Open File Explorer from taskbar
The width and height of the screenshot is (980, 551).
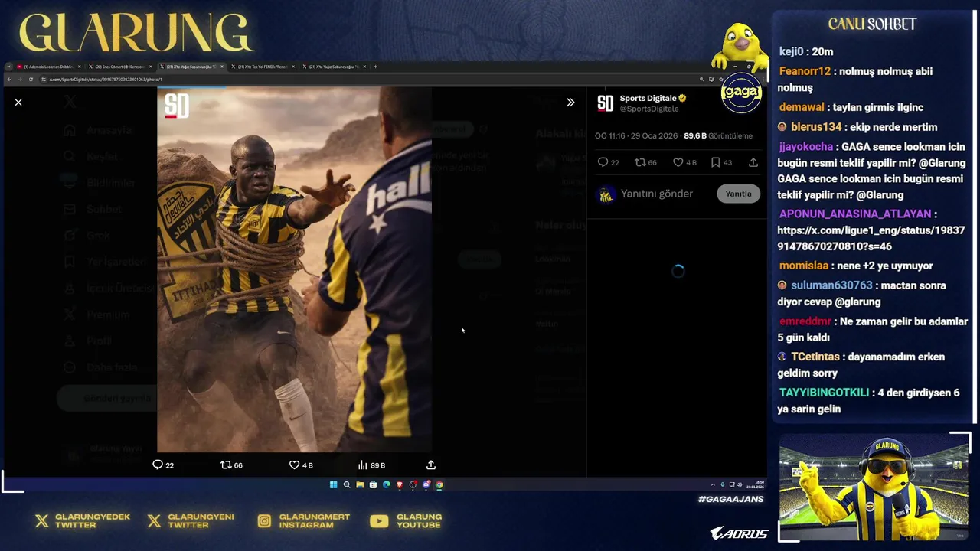pos(360,484)
